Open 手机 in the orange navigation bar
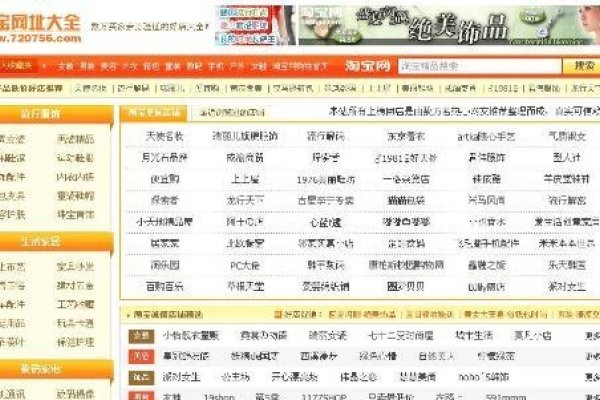This screenshot has height=400, width=600. pos(215,66)
